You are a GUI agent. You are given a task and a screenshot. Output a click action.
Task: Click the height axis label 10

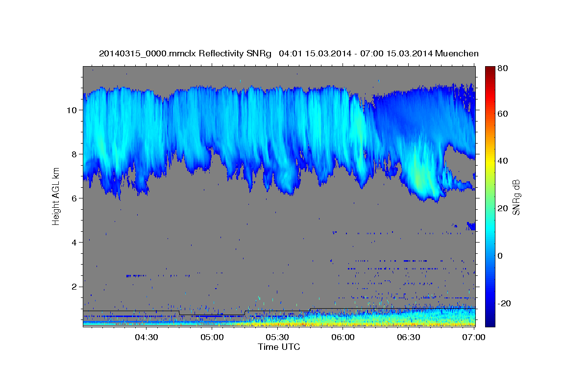(x=72, y=110)
